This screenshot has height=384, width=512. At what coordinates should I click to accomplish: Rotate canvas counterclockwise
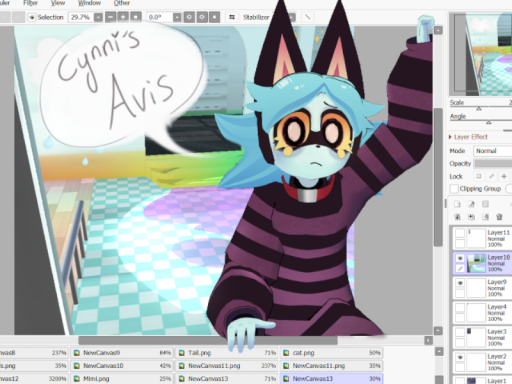pos(189,17)
